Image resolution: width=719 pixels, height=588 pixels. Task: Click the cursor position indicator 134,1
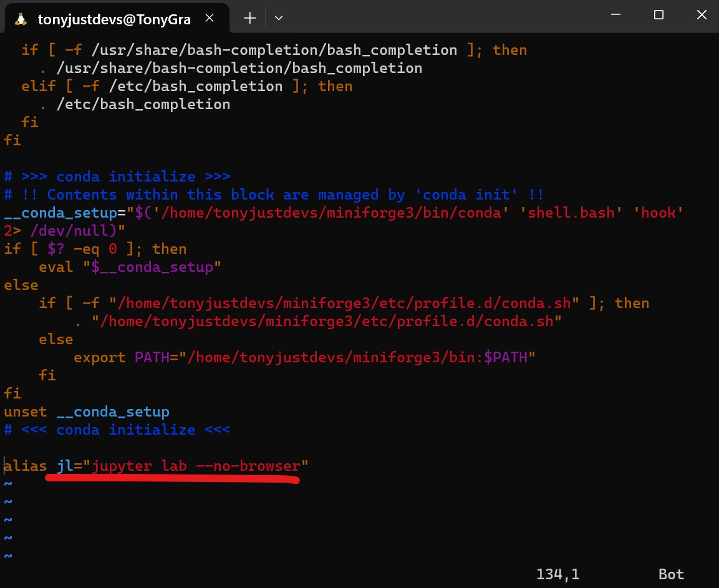[x=557, y=574]
